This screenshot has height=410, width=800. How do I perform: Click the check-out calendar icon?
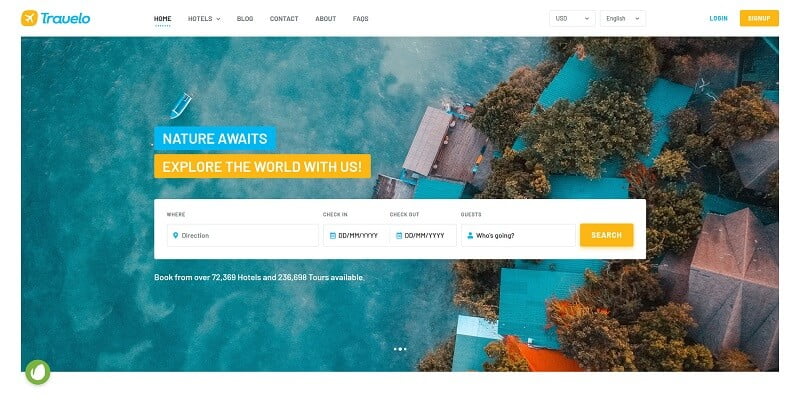pyautogui.click(x=399, y=236)
